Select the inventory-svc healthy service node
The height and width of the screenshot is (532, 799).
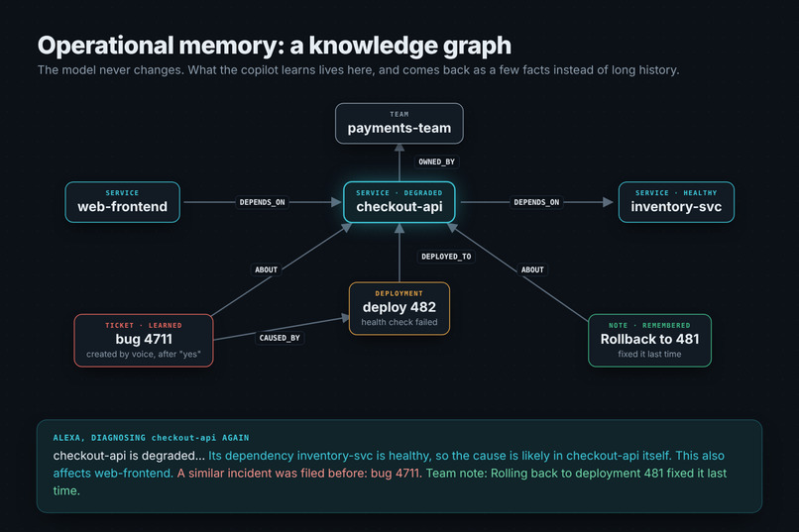tap(676, 202)
